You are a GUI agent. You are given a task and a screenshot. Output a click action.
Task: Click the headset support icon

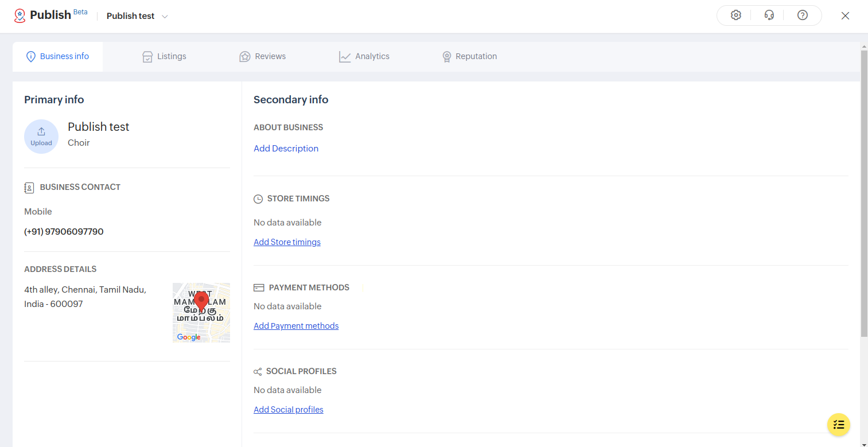tap(769, 15)
